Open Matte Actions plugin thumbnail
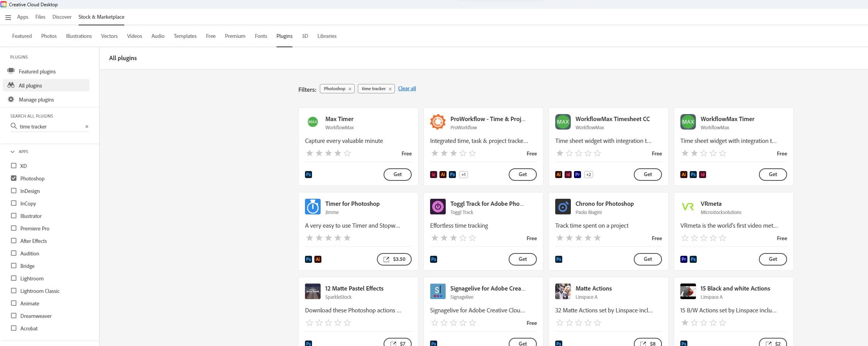 563,291
